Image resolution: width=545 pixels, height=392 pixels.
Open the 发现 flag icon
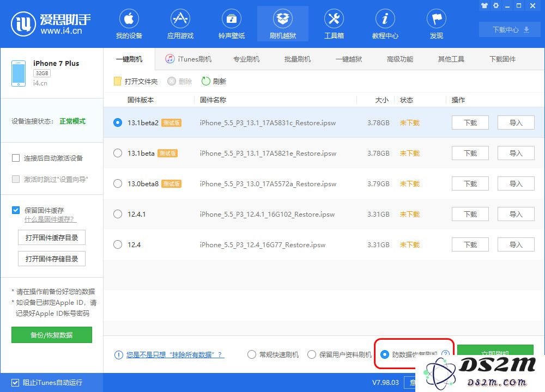pyautogui.click(x=436, y=19)
